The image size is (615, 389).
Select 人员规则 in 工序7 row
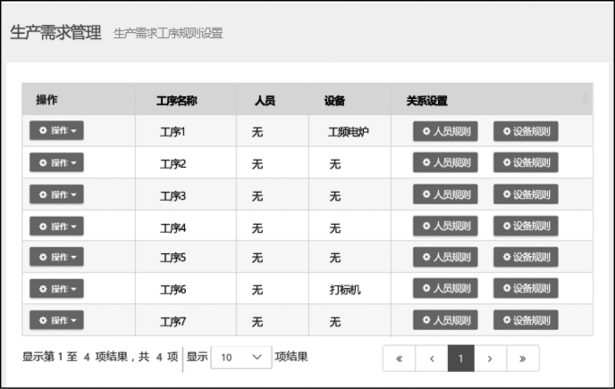(445, 320)
